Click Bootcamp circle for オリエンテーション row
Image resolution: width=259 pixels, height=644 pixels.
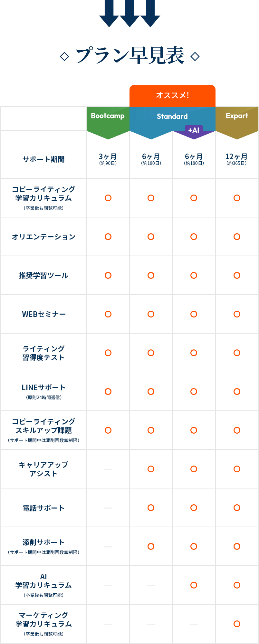pos(108,237)
